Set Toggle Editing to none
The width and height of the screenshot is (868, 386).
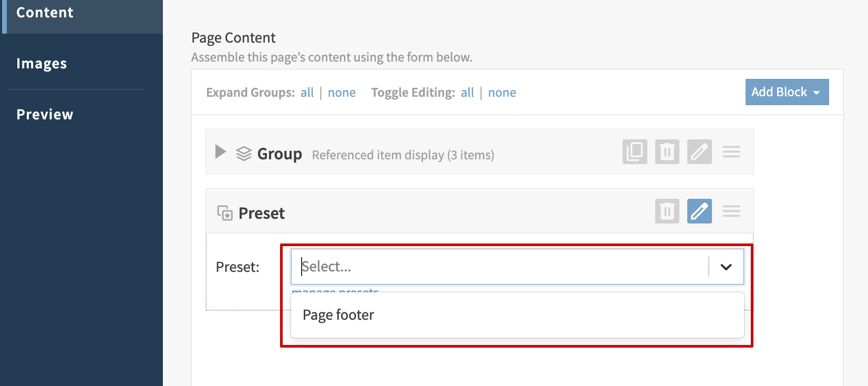(x=502, y=93)
